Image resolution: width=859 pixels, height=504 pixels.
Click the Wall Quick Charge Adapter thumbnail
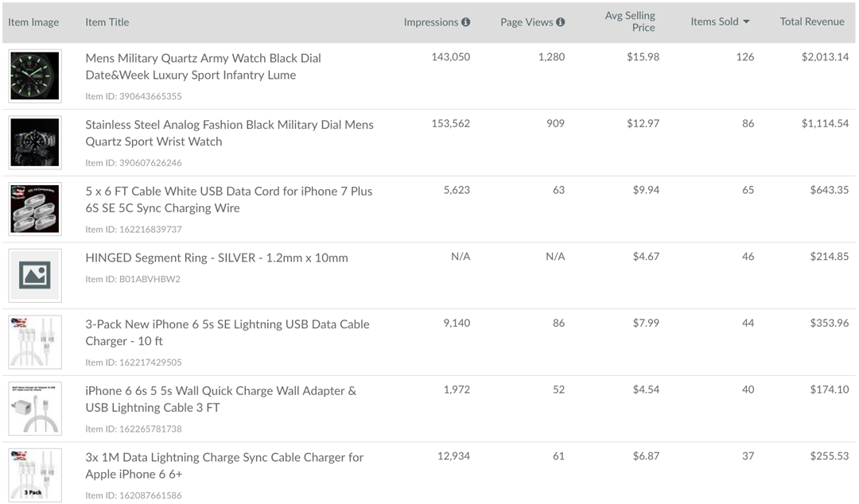tap(35, 409)
